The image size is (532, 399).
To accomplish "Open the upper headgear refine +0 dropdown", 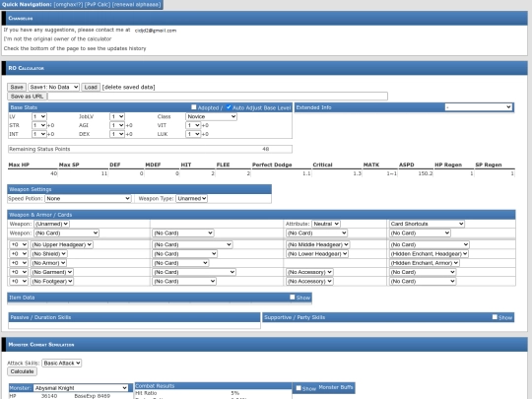I will (19, 244).
